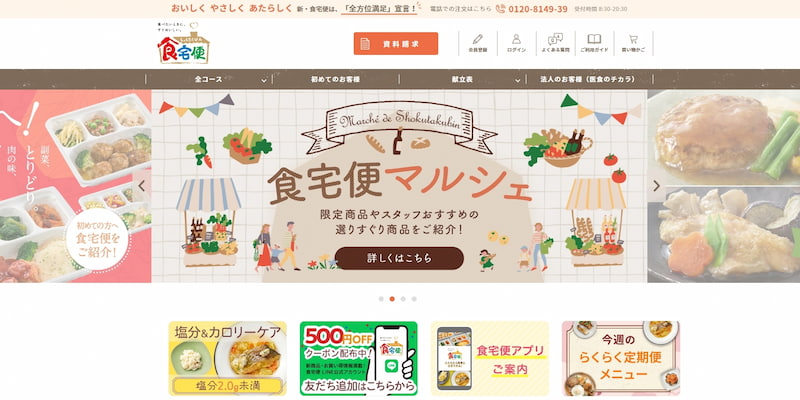Select the fourth carousel dot indicator
This screenshot has height=400, width=800.
coord(414,299)
